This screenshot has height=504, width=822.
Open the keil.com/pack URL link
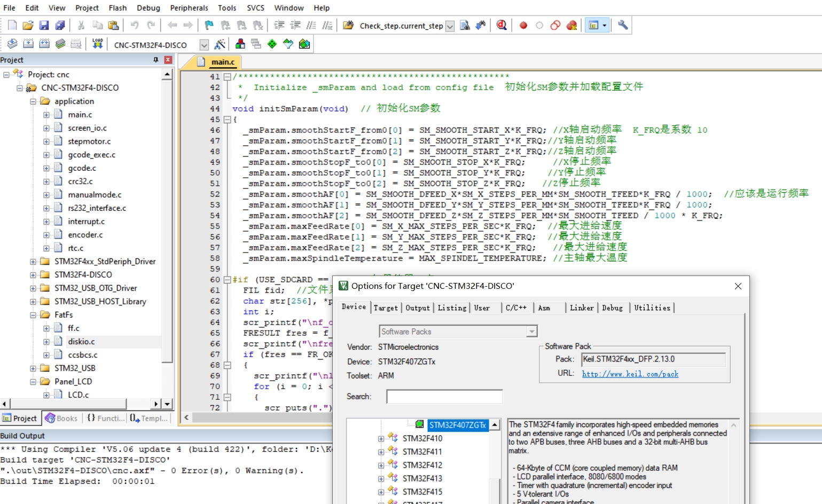(x=630, y=374)
